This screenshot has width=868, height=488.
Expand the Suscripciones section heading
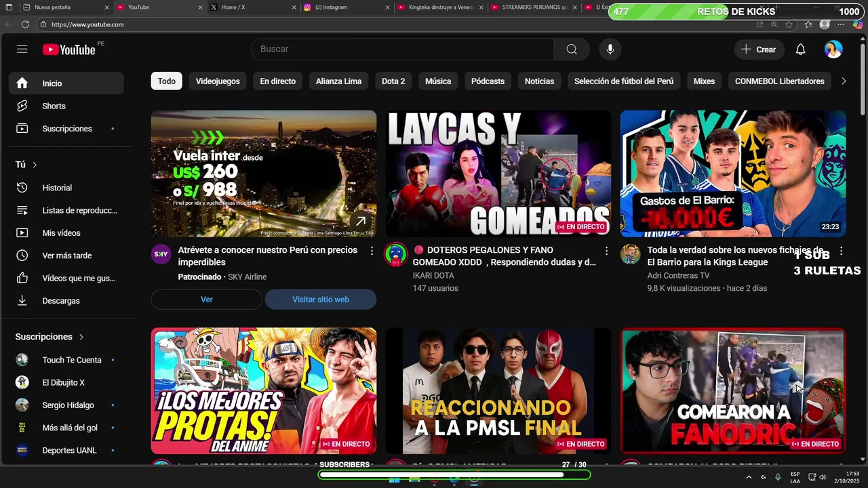tap(50, 337)
